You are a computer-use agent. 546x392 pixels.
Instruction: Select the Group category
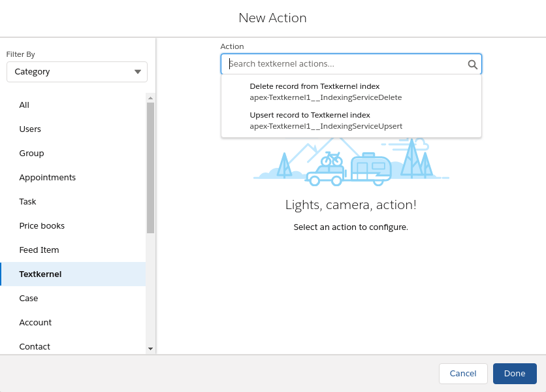click(x=72, y=154)
